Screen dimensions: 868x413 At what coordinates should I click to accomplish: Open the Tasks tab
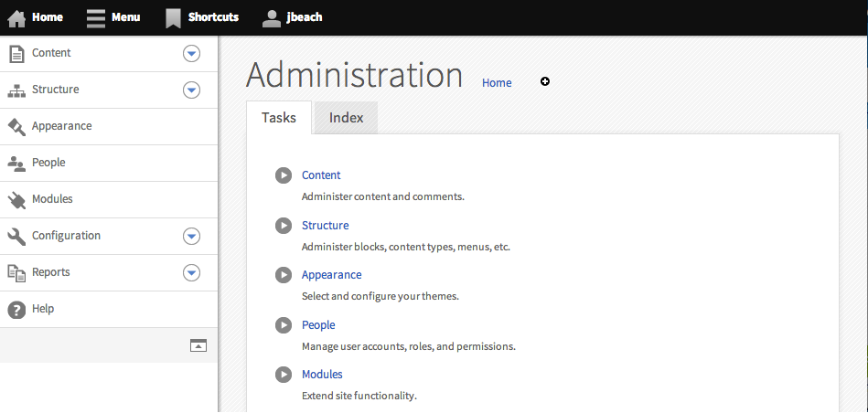(279, 117)
